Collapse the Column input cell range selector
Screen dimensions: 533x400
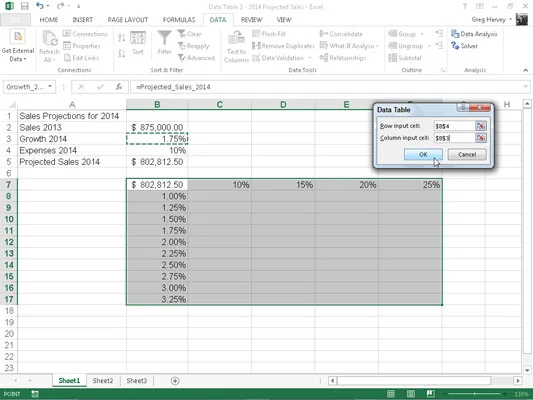(481, 138)
